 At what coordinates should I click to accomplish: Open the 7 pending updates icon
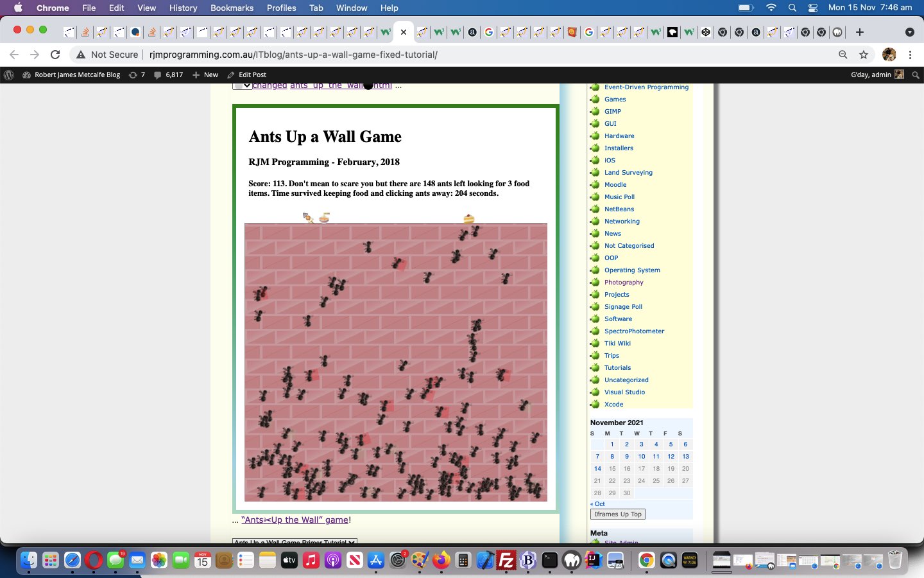[137, 74]
